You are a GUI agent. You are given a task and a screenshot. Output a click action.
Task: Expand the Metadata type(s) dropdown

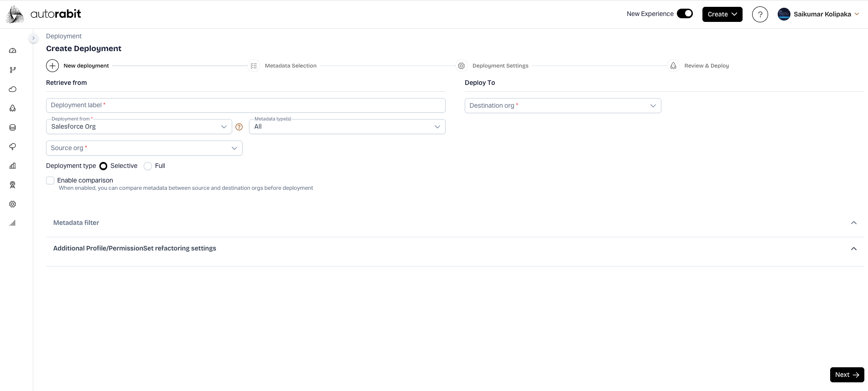pyautogui.click(x=347, y=127)
